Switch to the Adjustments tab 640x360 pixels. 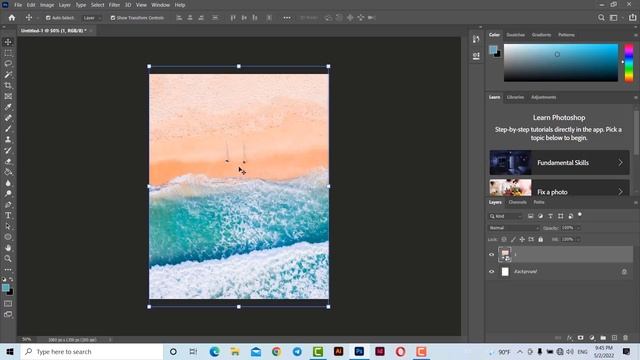tap(544, 98)
